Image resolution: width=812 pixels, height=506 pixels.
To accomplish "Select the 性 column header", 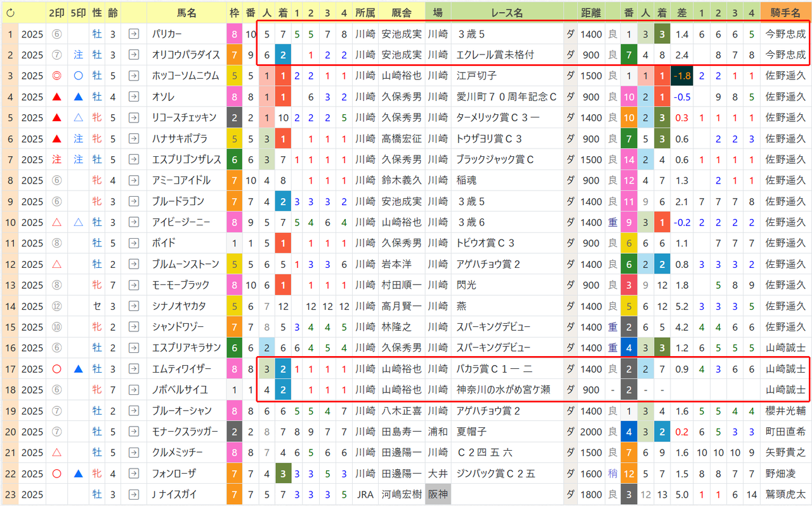I will pos(97,12).
